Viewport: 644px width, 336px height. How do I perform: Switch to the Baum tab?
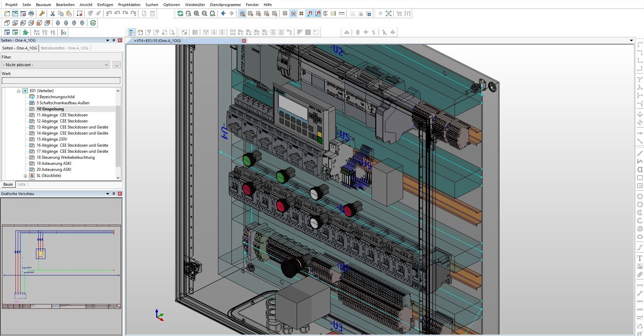click(8, 184)
